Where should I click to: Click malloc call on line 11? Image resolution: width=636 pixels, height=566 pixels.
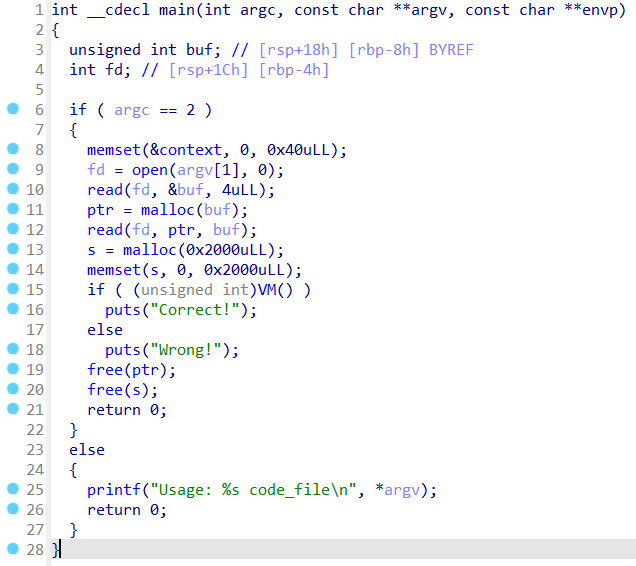168,210
